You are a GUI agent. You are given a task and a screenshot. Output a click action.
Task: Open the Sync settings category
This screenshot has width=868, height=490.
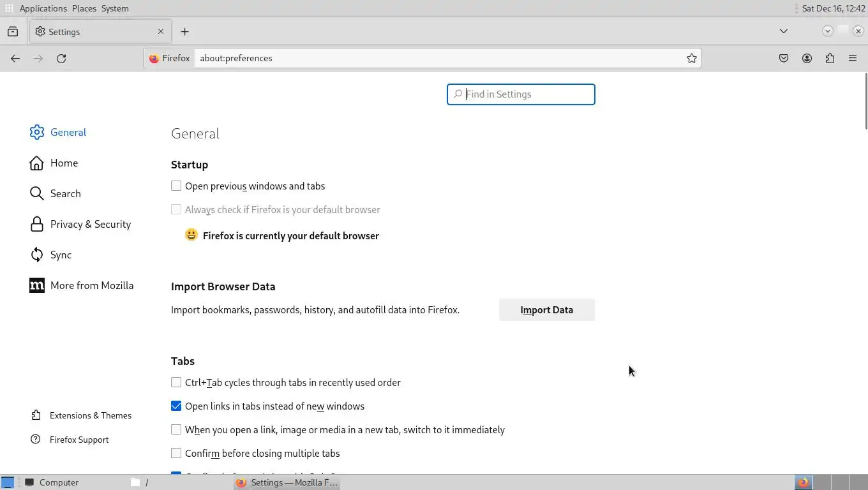(50, 255)
